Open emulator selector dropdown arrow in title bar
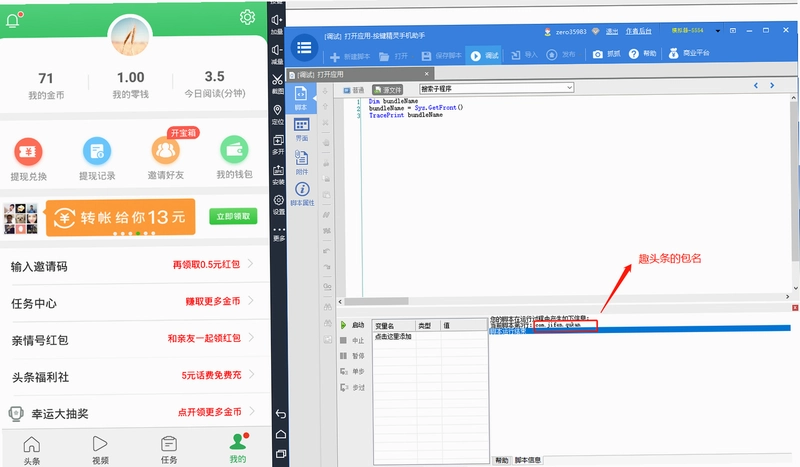The height and width of the screenshot is (467, 800). point(717,31)
